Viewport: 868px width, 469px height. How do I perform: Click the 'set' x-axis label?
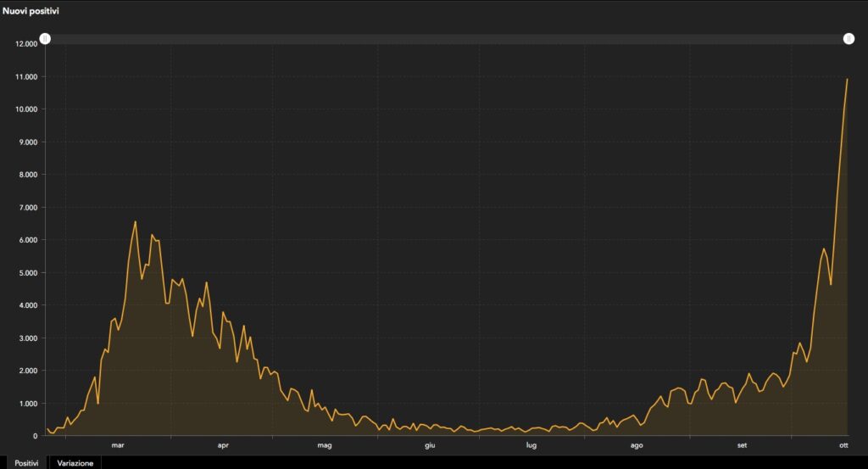pos(742,444)
